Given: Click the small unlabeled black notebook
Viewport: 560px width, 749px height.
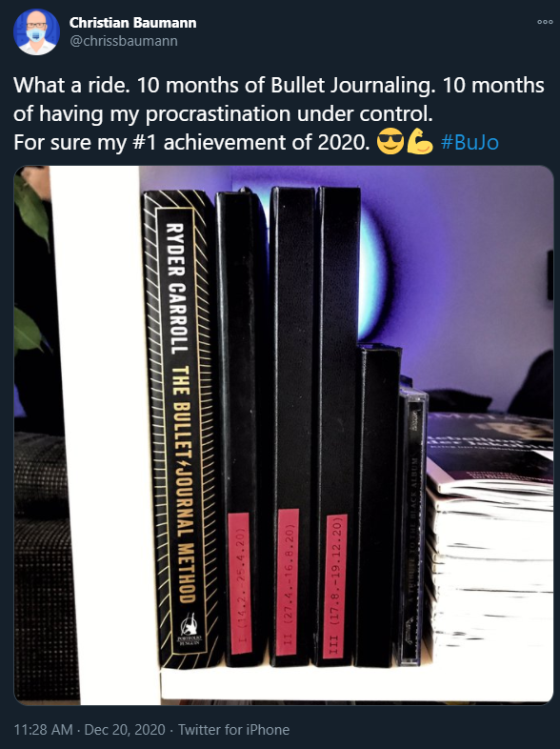Looking at the screenshot, I should coord(377,506).
